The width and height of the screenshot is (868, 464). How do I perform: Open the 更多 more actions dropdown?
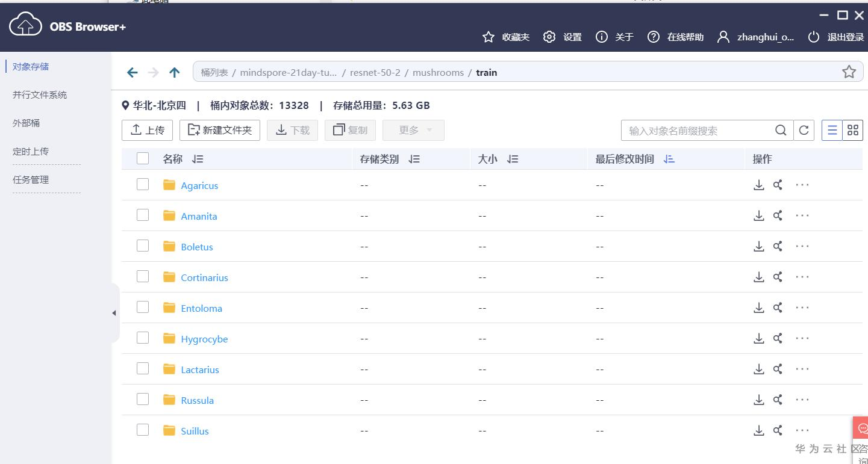click(x=413, y=130)
